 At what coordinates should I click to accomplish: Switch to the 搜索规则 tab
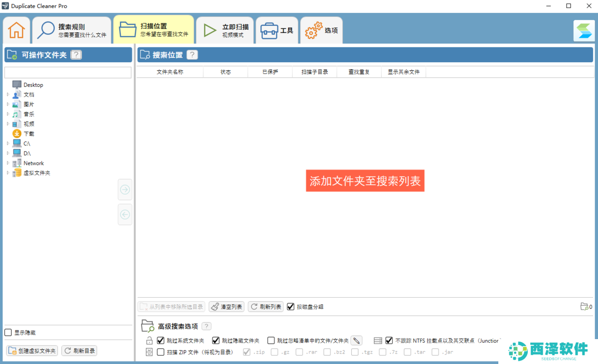click(72, 30)
